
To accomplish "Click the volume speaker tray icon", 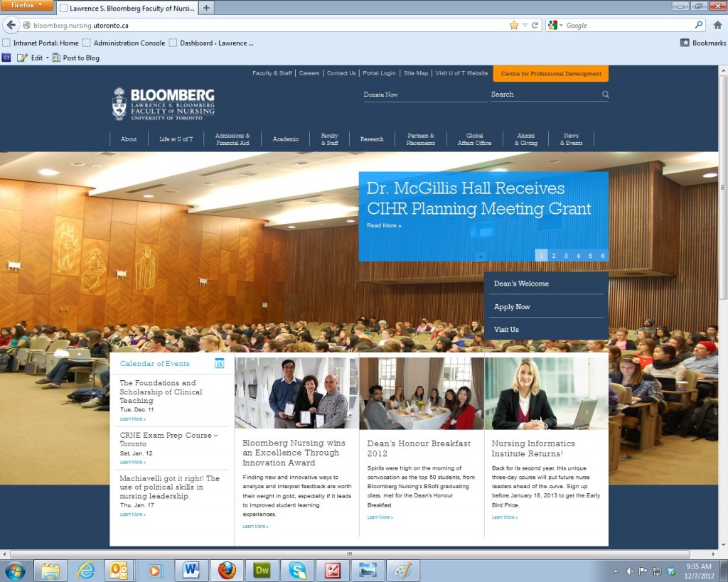I will (x=630, y=571).
